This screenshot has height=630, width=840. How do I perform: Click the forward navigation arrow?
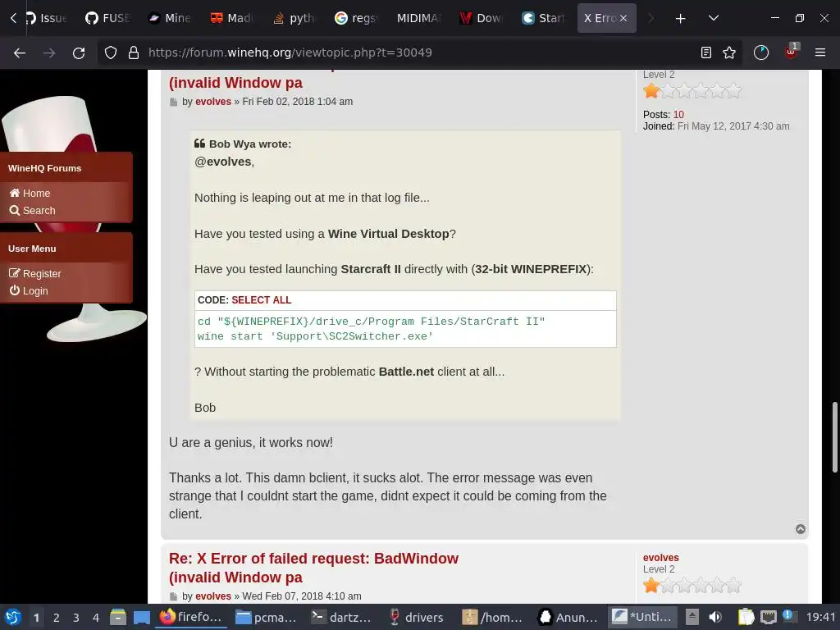coord(49,52)
